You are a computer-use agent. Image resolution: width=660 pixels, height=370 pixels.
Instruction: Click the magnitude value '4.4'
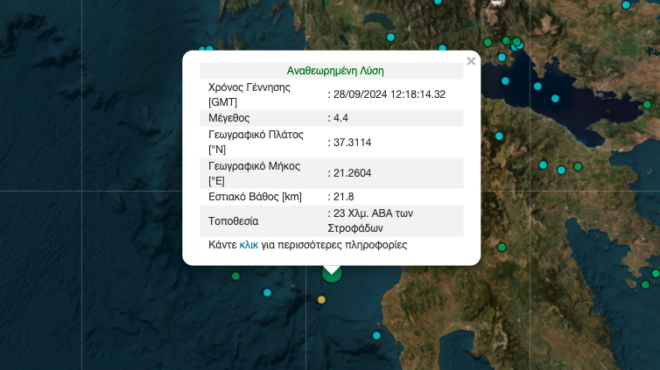click(x=341, y=118)
